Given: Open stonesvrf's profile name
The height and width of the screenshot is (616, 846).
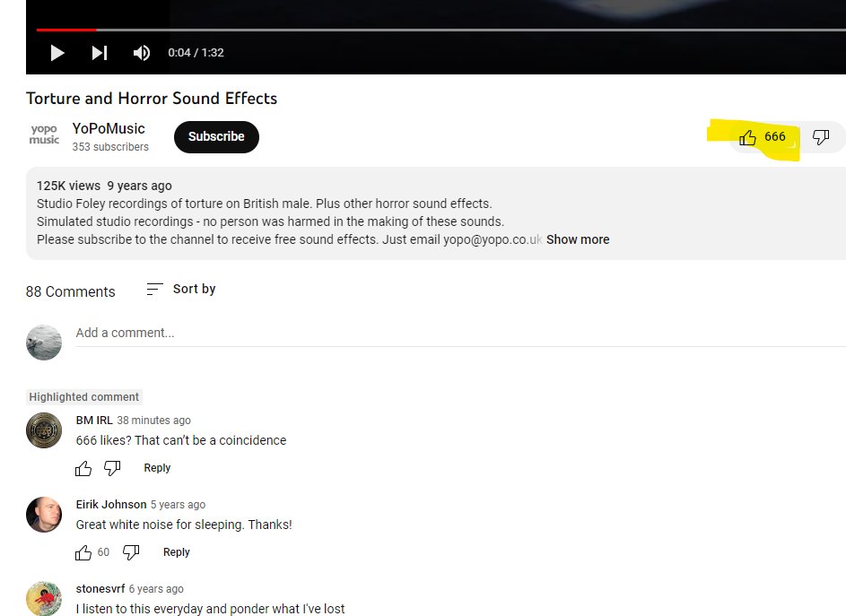Looking at the screenshot, I should pyautogui.click(x=100, y=588).
